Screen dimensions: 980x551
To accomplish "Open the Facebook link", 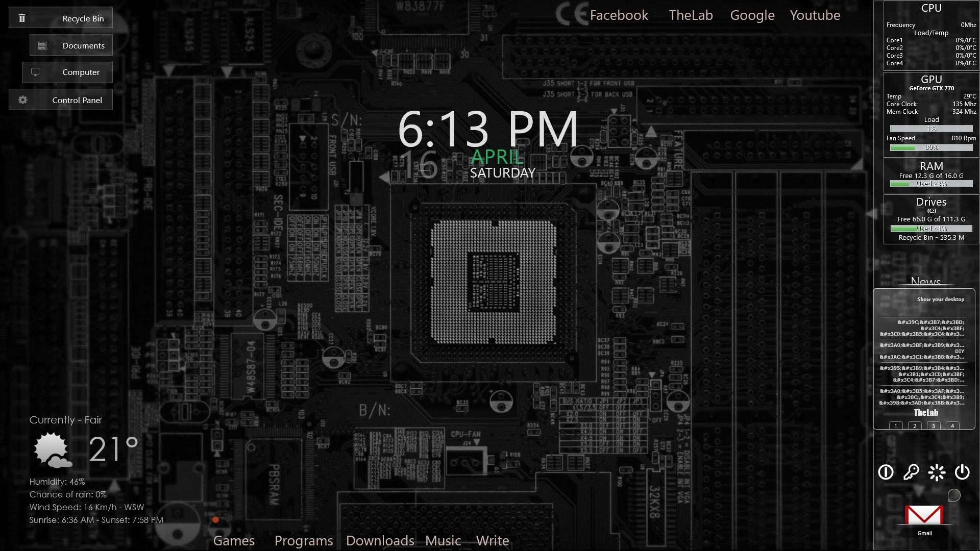I will [619, 15].
